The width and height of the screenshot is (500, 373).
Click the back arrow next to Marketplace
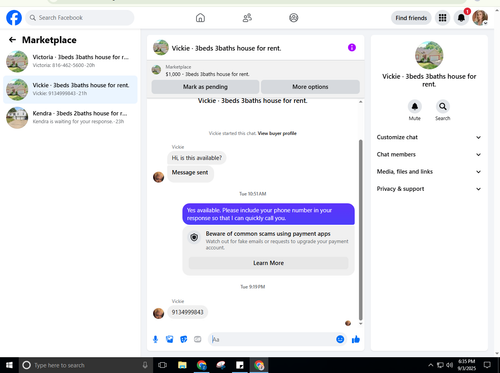(x=12, y=40)
